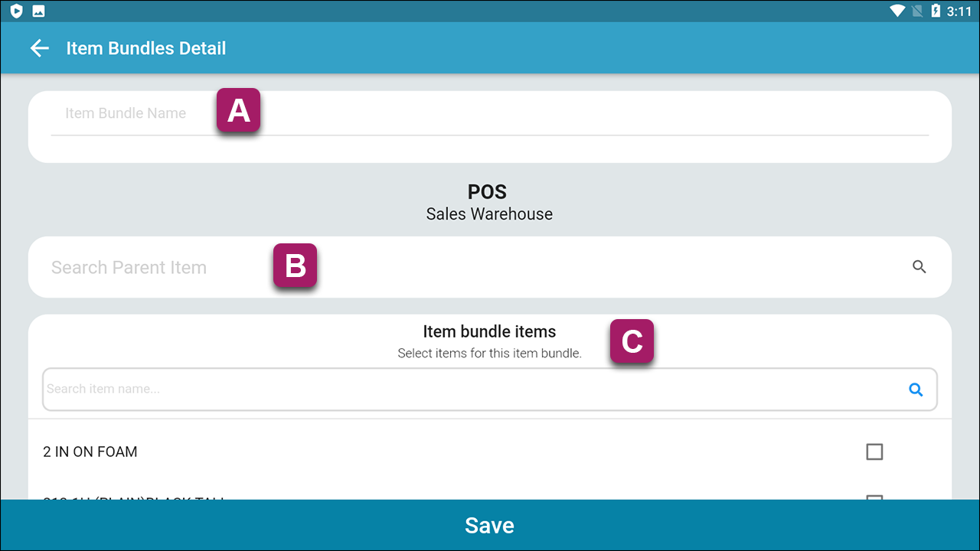
Task: Select the 2 IN ON FOAM item row
Action: coord(490,452)
